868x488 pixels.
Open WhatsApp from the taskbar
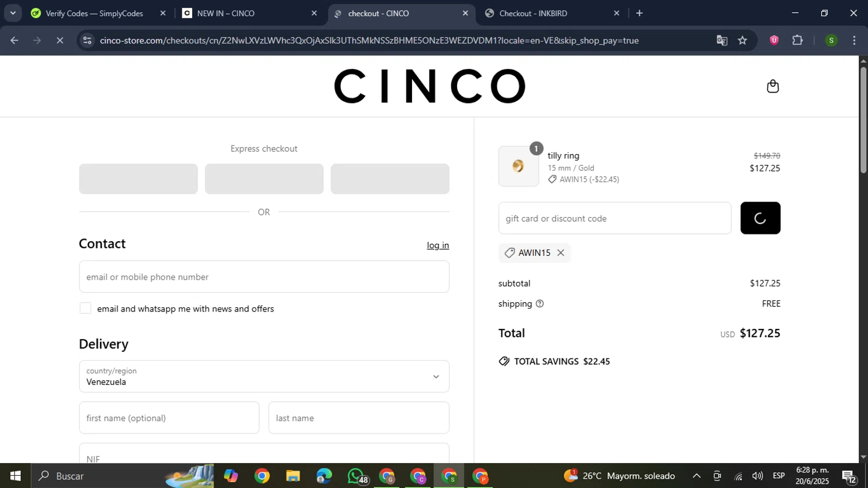coord(356,476)
